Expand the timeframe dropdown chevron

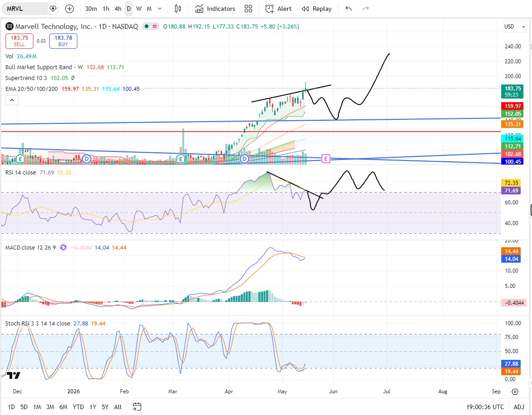160,9
